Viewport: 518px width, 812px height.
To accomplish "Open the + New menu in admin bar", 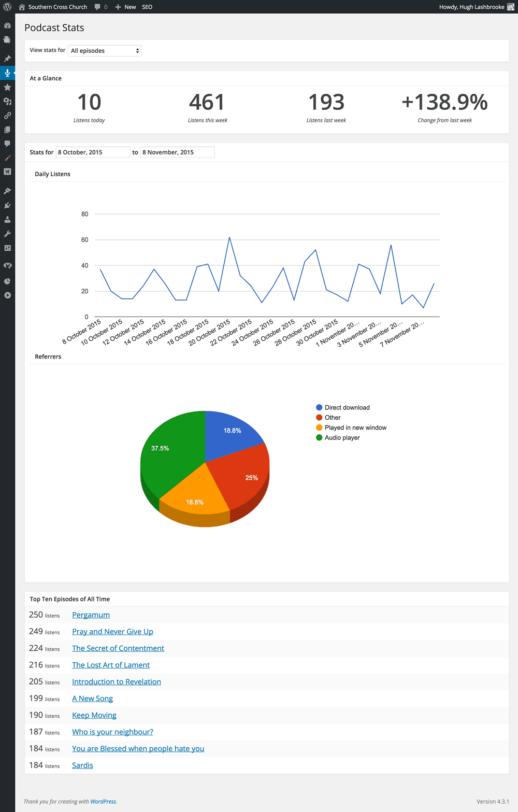I will (x=125, y=7).
